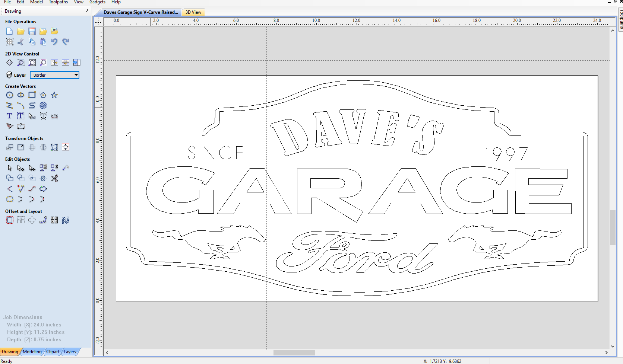Select the Draw Polygon tool
This screenshot has height=364, width=623.
point(43,95)
